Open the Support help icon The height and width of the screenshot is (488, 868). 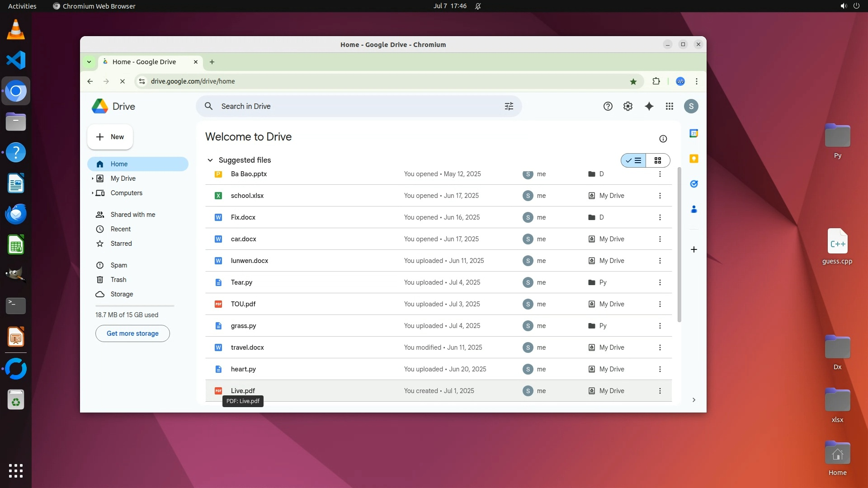click(x=608, y=106)
